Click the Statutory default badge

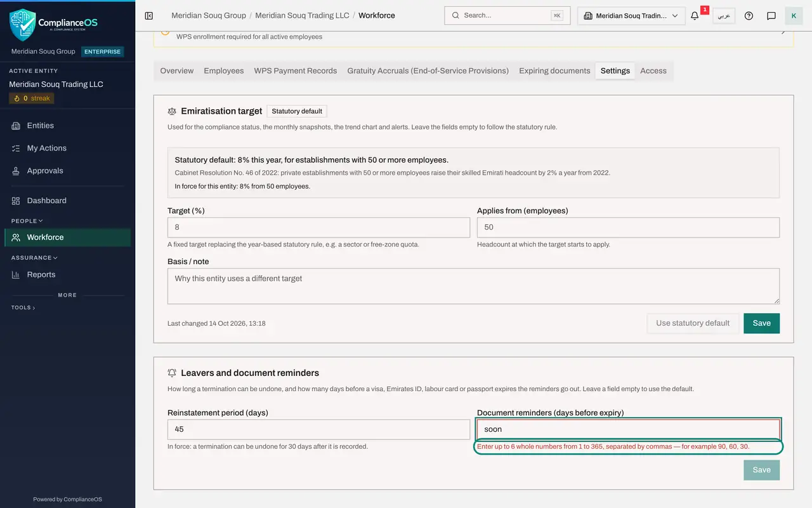[x=297, y=111]
